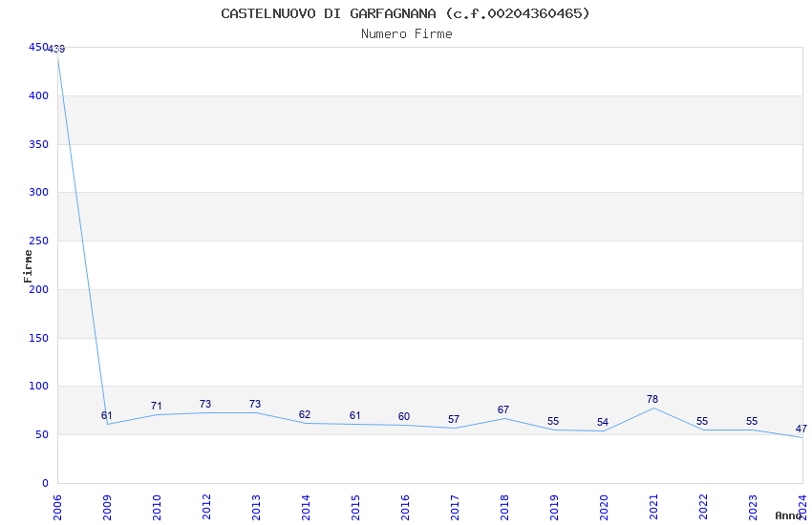This screenshot has width=812, height=525.
Task: Click the data label 61 above 2009
Action: pos(107,416)
